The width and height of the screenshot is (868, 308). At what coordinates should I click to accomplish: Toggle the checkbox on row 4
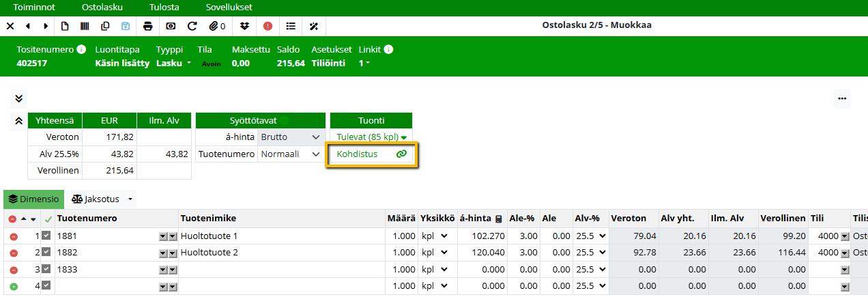pos(46,286)
